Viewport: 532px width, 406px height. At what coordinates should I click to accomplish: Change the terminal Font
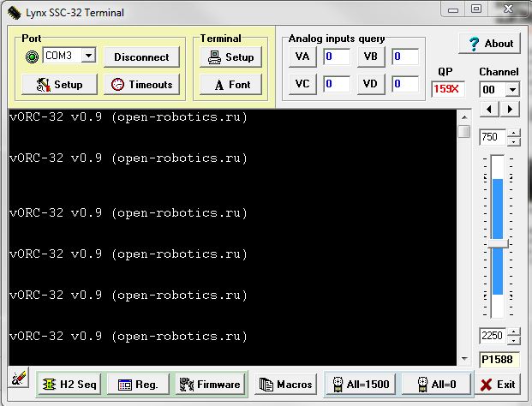click(x=230, y=85)
